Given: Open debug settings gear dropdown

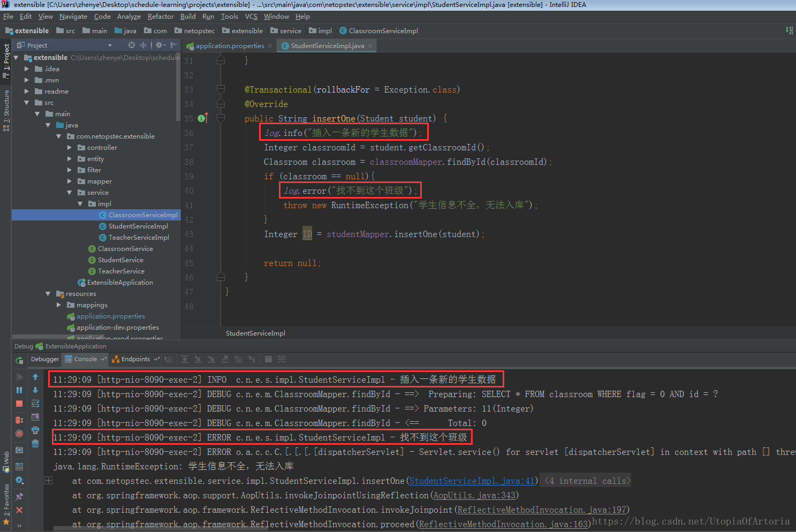Looking at the screenshot, I should [x=19, y=480].
